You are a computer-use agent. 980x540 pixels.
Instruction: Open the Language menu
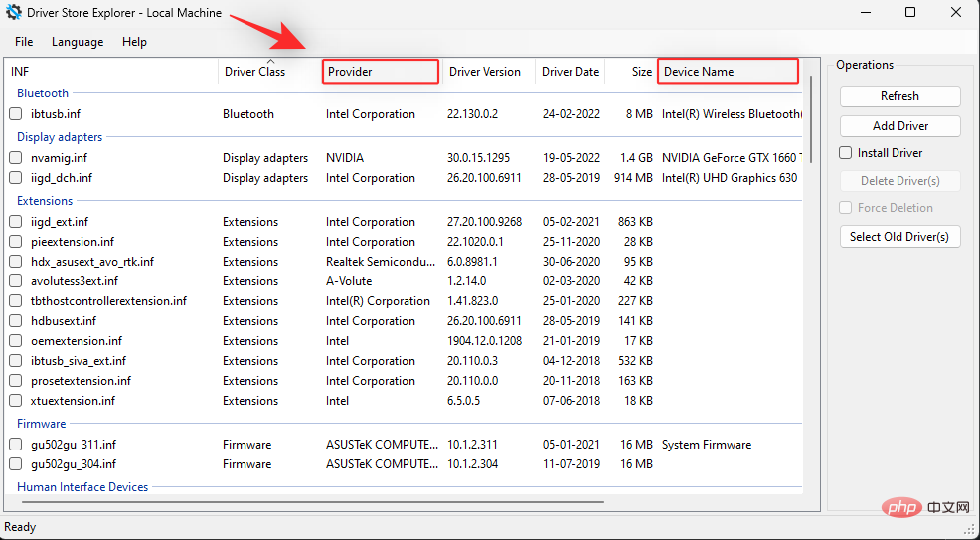78,42
